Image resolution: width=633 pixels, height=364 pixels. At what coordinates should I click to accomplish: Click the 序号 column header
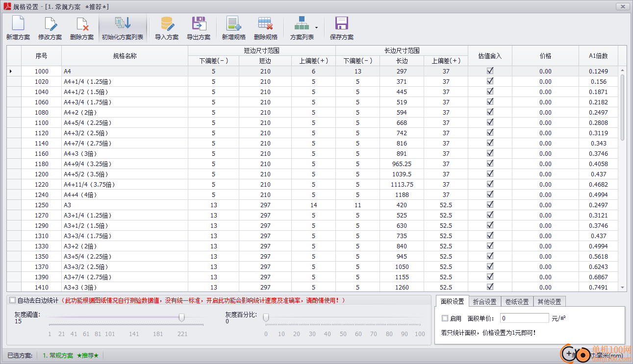click(41, 56)
